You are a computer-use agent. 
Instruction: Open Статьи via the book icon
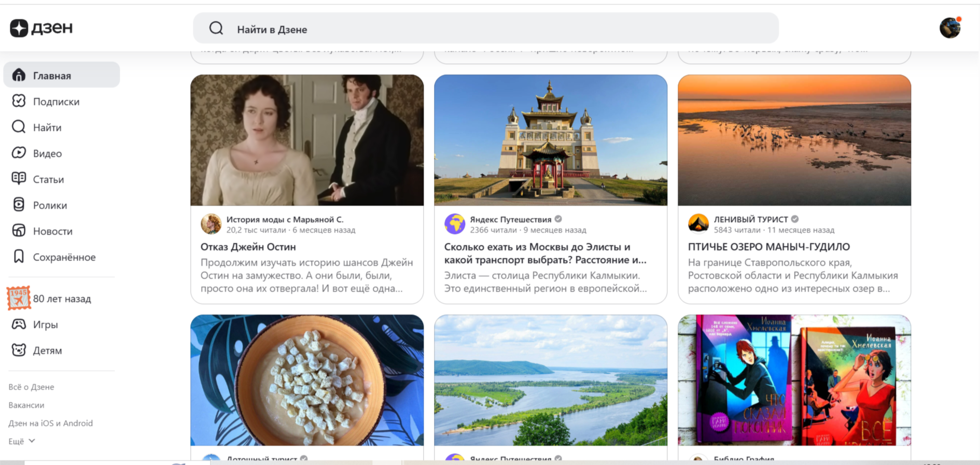pos(19,179)
